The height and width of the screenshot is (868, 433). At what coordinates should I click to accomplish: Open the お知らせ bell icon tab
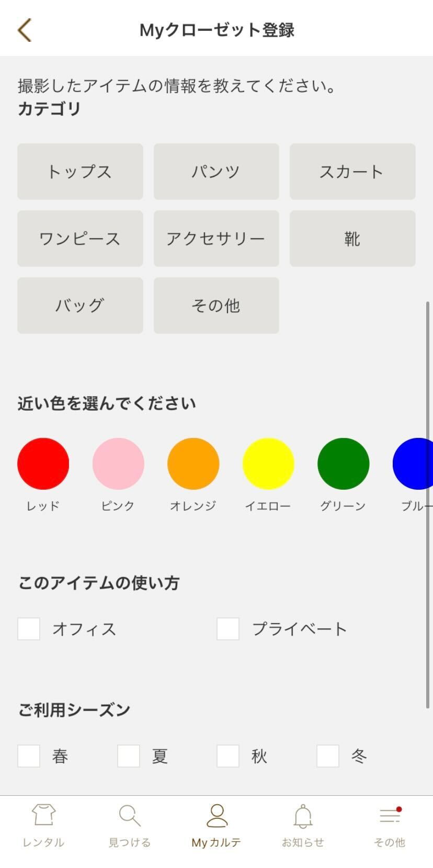click(x=303, y=824)
